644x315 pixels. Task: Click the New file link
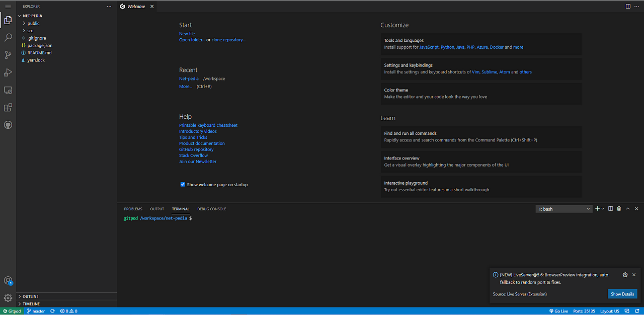187,34
